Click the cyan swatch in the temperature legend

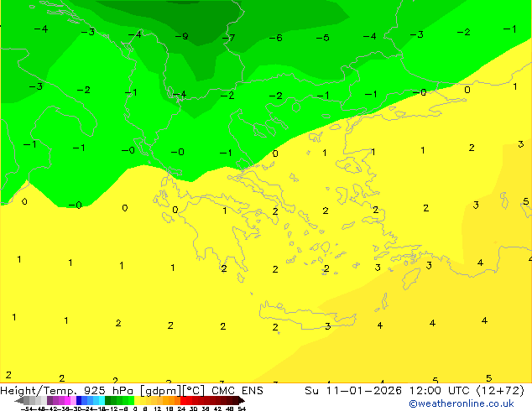(x=102, y=400)
